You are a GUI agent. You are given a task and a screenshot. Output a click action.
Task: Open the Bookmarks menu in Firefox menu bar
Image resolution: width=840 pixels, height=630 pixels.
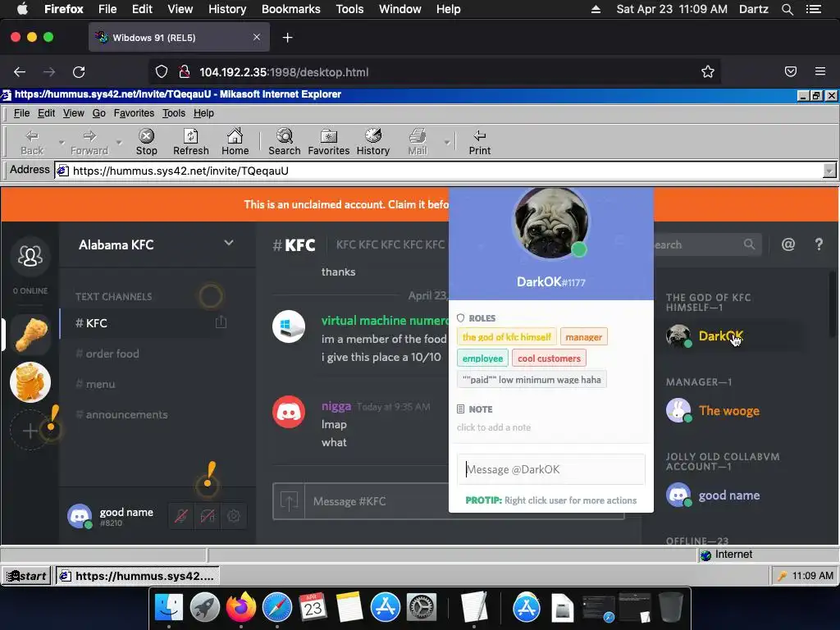click(x=291, y=9)
